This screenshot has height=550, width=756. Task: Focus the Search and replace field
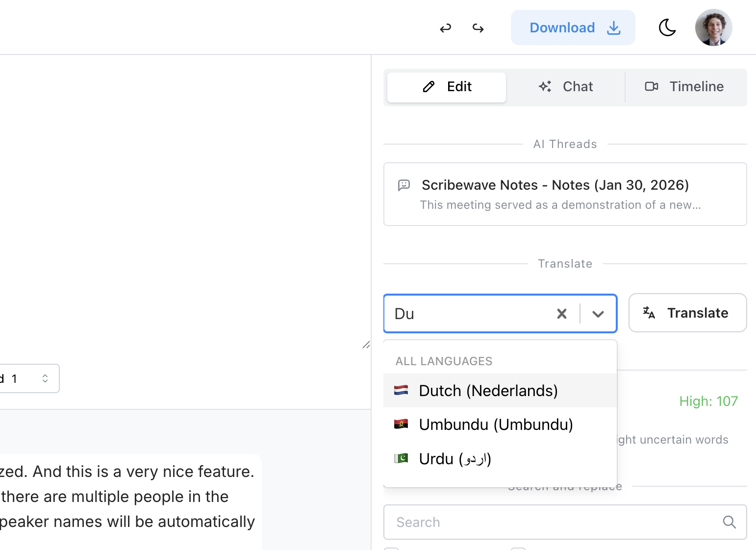(x=554, y=522)
